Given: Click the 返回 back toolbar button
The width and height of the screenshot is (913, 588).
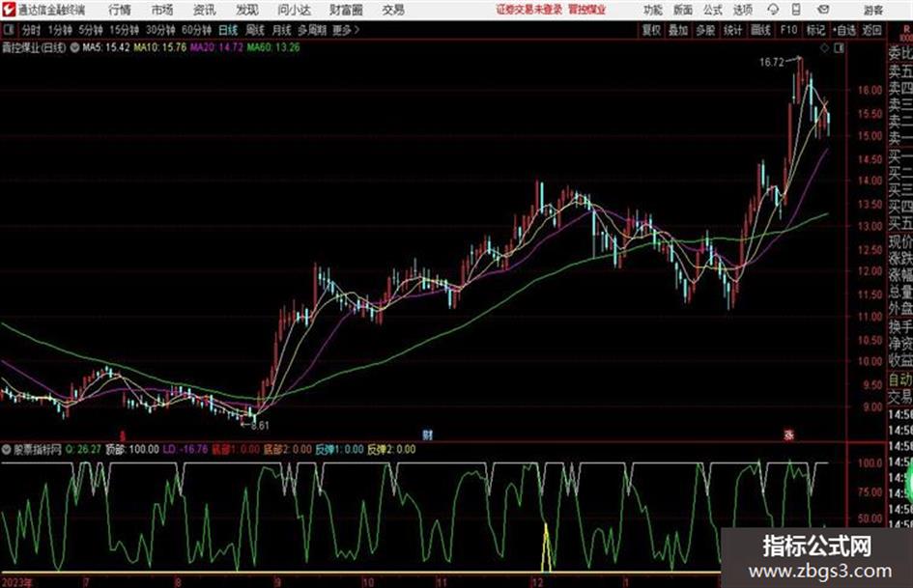Looking at the screenshot, I should (x=871, y=30).
